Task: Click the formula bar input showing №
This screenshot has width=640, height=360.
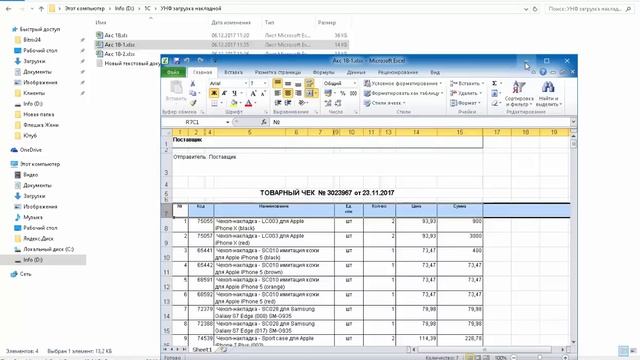Action: click(420, 122)
